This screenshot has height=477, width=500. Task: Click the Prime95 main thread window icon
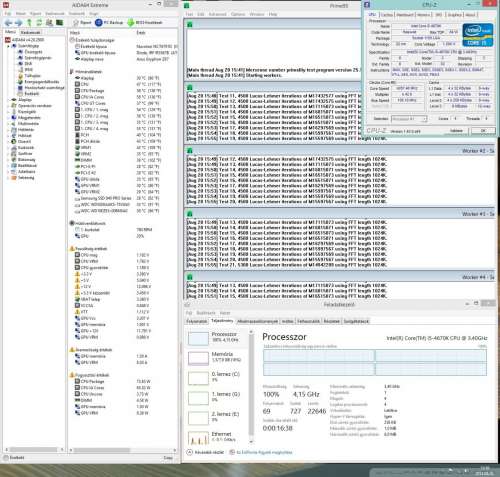pyautogui.click(x=190, y=25)
